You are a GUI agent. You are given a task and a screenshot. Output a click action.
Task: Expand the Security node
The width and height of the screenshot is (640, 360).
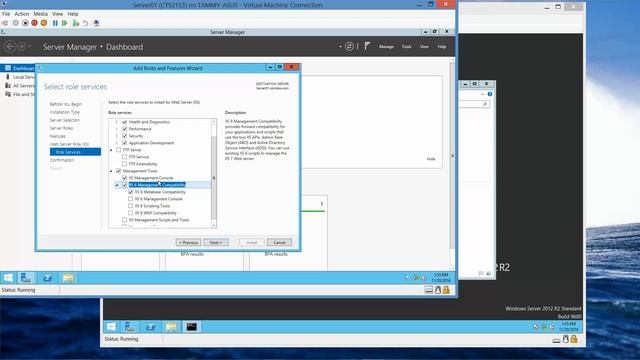(x=117, y=136)
